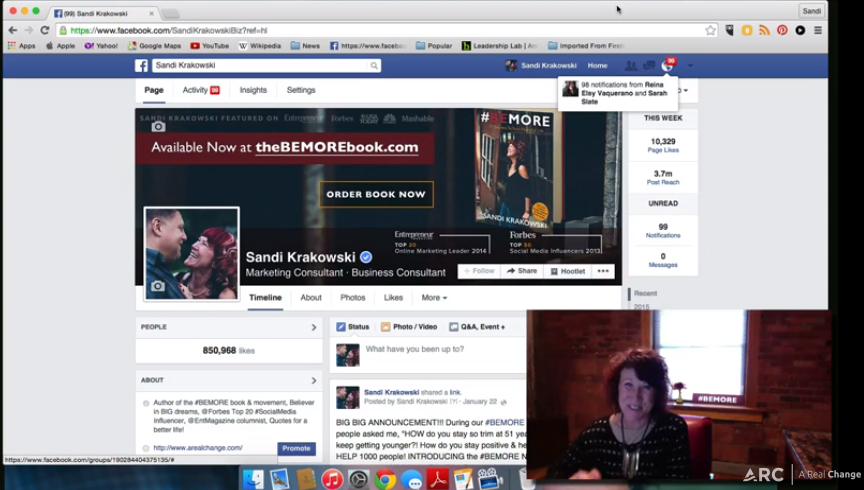Click the browser back arrow

pyautogui.click(x=13, y=30)
